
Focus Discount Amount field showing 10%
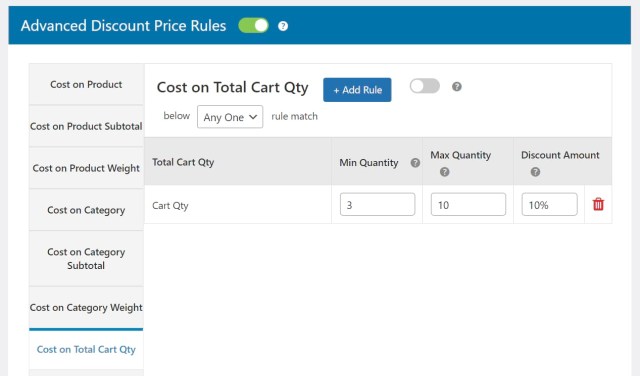[x=549, y=205]
